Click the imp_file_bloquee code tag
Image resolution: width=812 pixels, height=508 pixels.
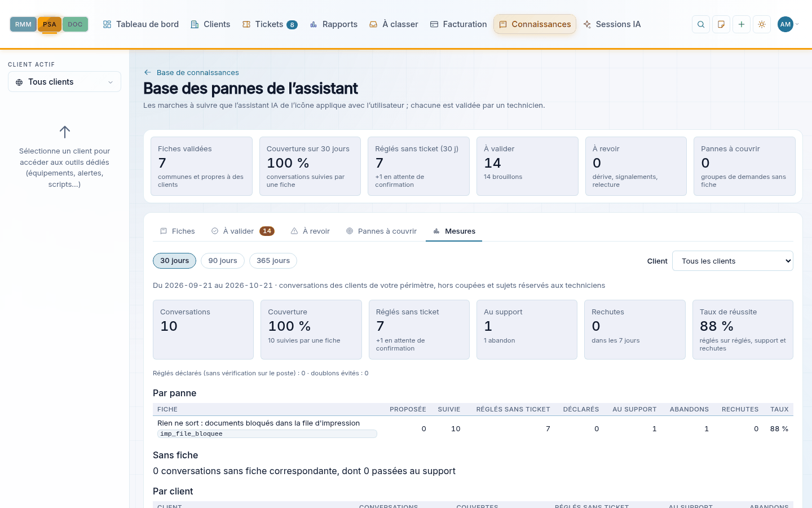point(267,434)
